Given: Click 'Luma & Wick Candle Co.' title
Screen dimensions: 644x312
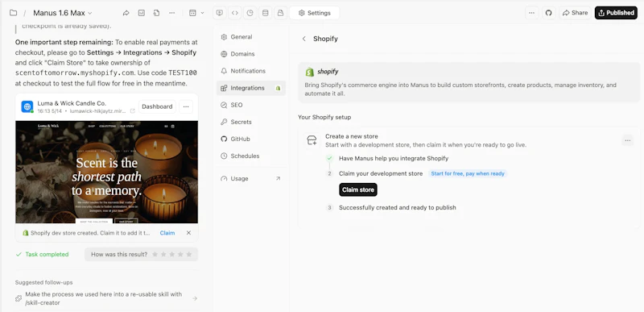Looking at the screenshot, I should point(72,103).
